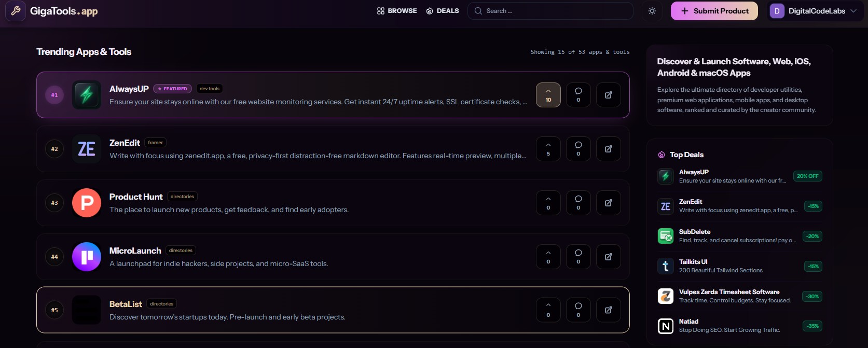
Task: Open Product Hunt external link icon
Action: coord(609,203)
